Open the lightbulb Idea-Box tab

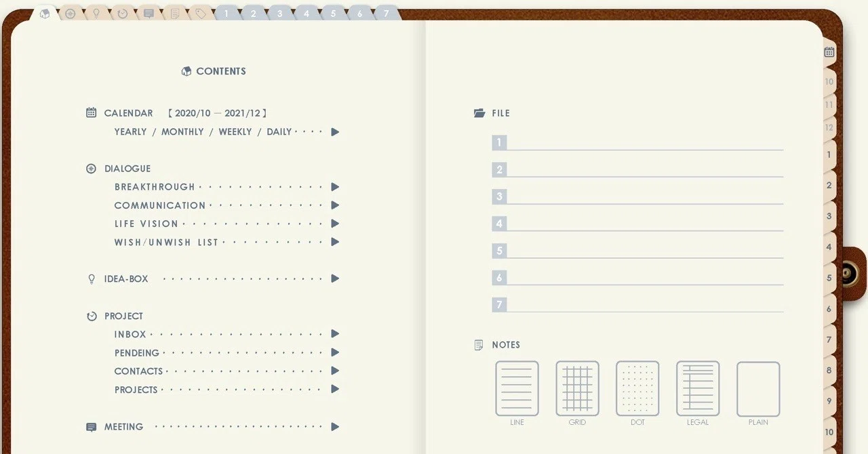pos(96,14)
